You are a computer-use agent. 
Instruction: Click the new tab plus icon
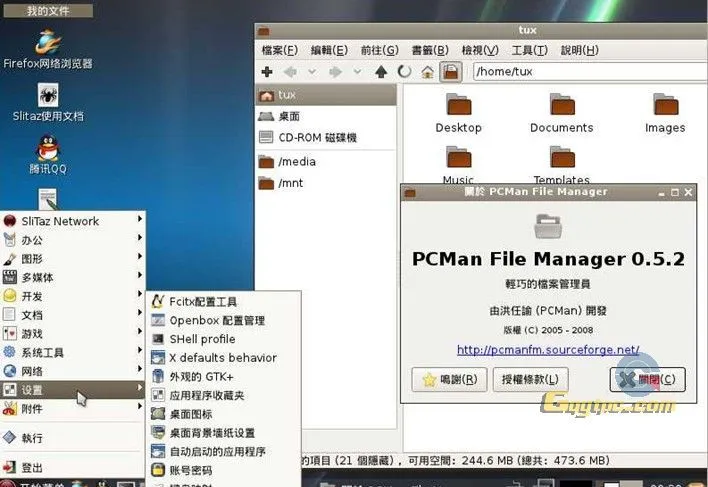click(x=267, y=72)
